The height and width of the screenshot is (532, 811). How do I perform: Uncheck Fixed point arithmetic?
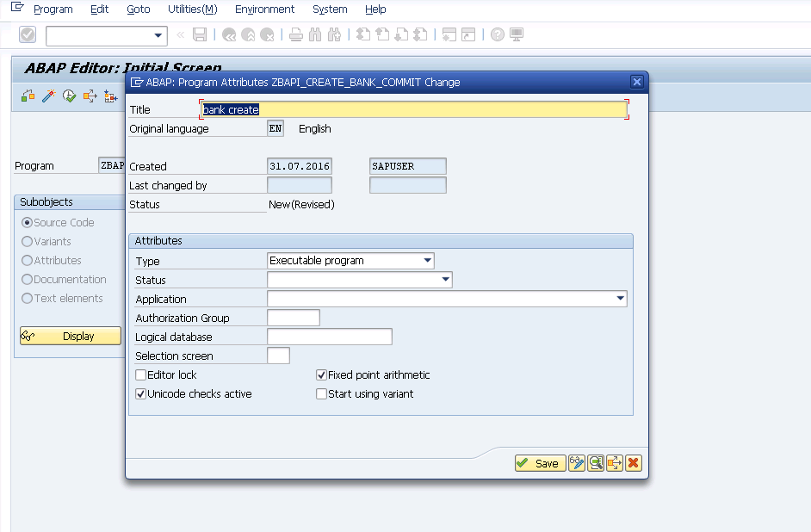321,375
